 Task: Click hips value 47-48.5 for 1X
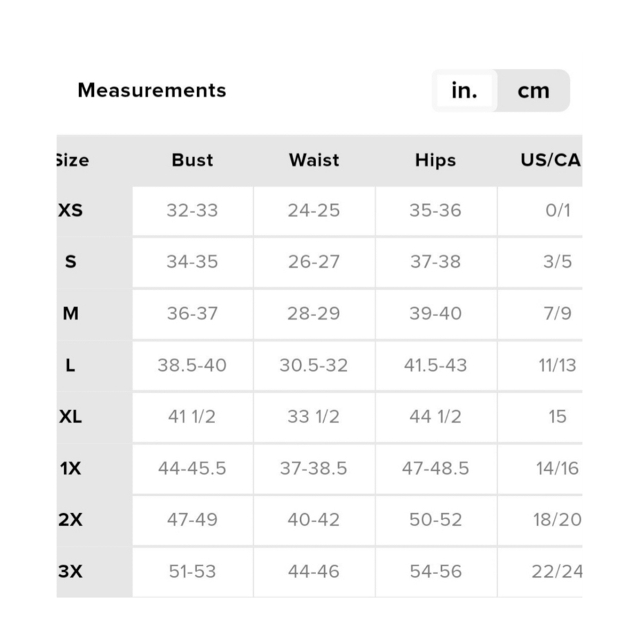(435, 468)
